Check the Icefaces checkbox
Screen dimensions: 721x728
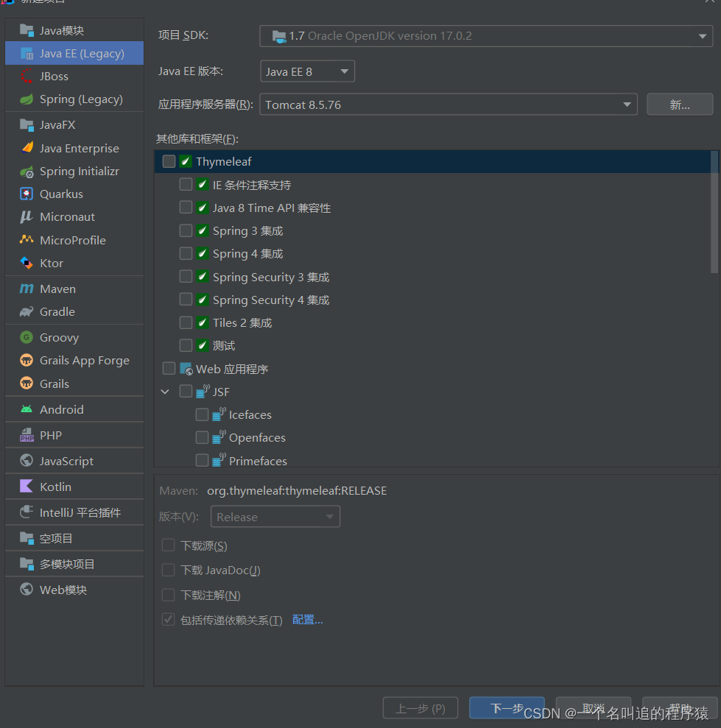[202, 414]
